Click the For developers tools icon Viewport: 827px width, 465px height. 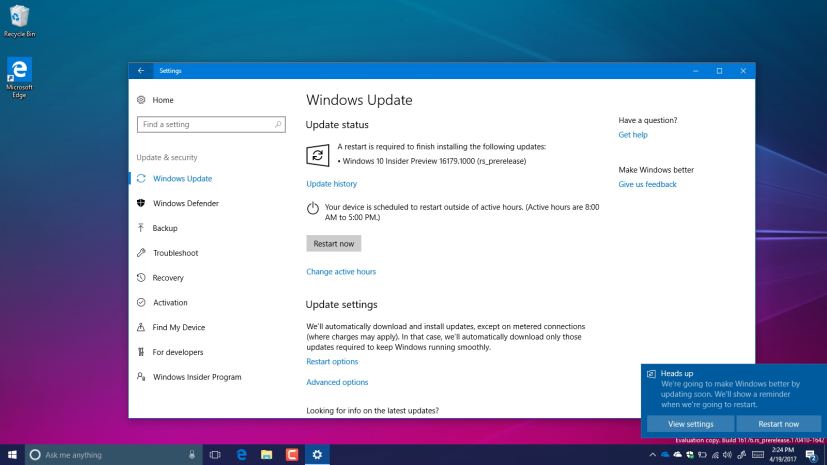click(141, 352)
